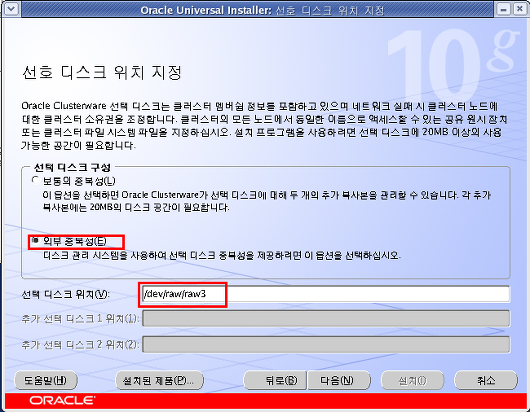Click the 선택 디스크 위치 input field

pyautogui.click(x=326, y=294)
